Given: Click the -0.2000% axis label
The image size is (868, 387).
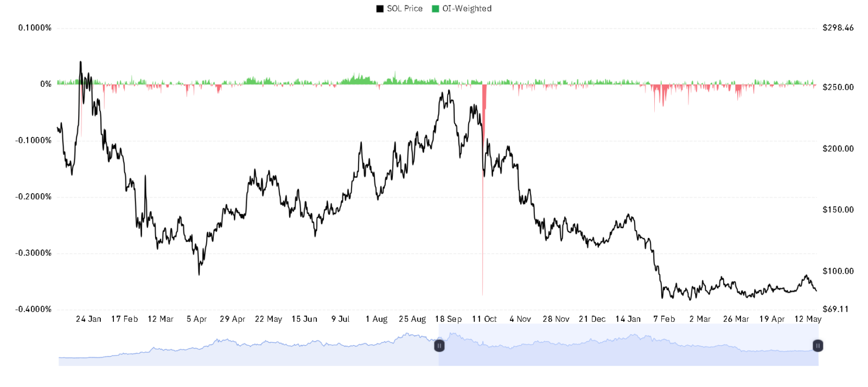Looking at the screenshot, I should pyautogui.click(x=33, y=196).
